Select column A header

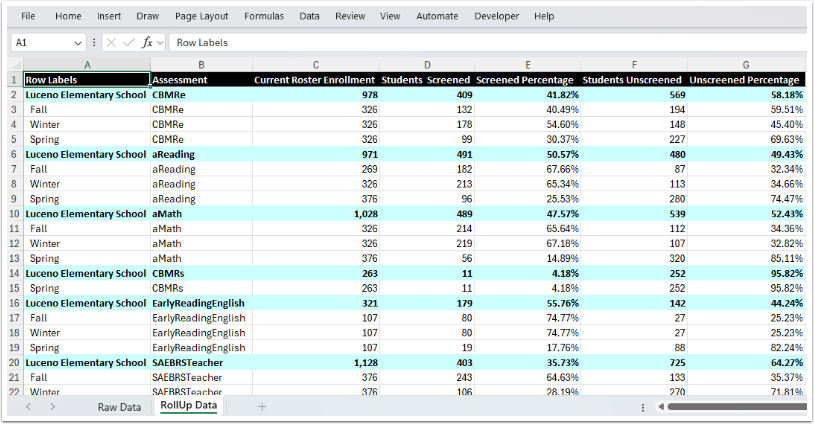point(87,65)
